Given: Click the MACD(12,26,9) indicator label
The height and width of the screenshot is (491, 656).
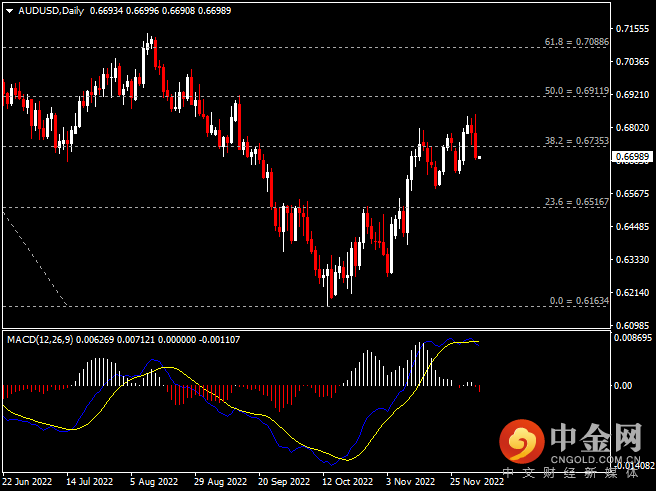Looking at the screenshot, I should coord(41,340).
